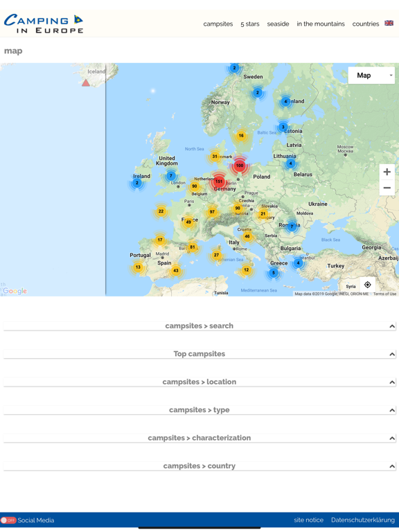Expand the campsites > country section
The height and width of the screenshot is (532, 399).
coord(199,465)
